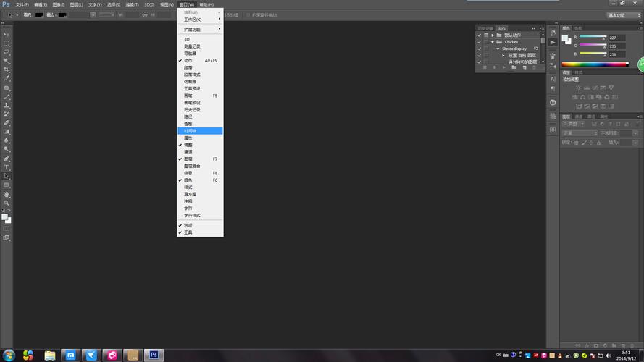Screen dimensions: 644x362
Task: Uncheck 动作 (Actions) in the Window menu
Action: click(x=190, y=60)
